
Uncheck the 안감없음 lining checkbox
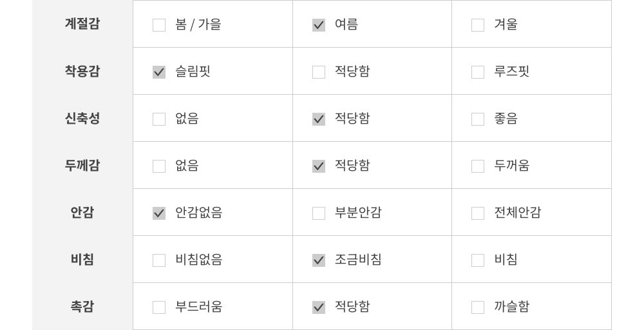[x=159, y=213]
